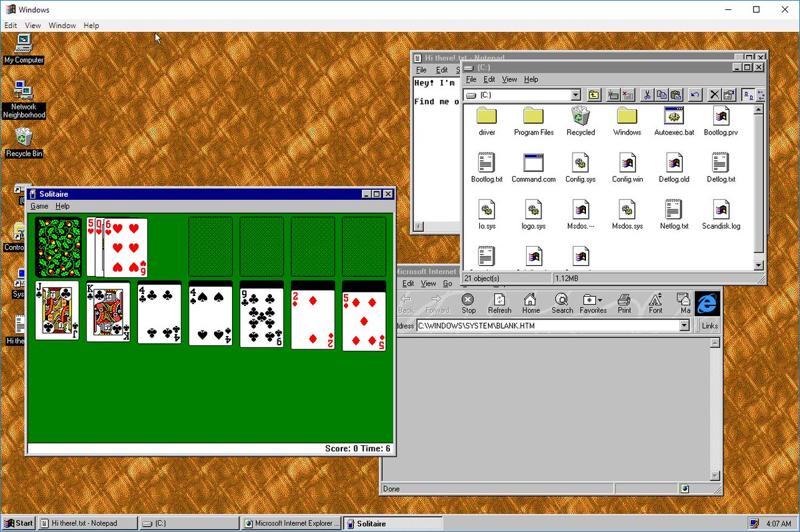Select the driver folder
This screenshot has height=532, width=800.
pyautogui.click(x=487, y=121)
